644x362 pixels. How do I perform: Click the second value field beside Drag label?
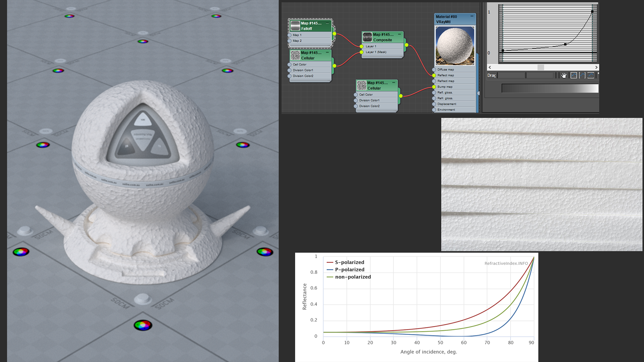point(540,75)
